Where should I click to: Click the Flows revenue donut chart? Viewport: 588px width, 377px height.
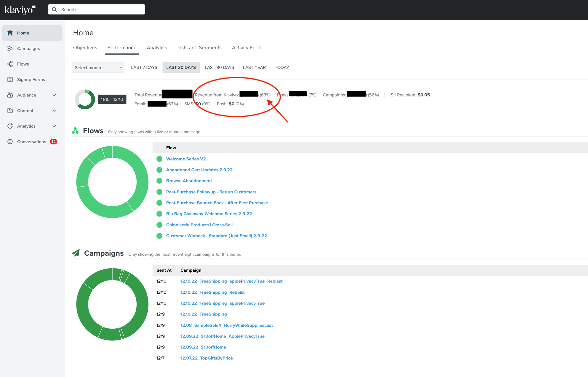[112, 182]
